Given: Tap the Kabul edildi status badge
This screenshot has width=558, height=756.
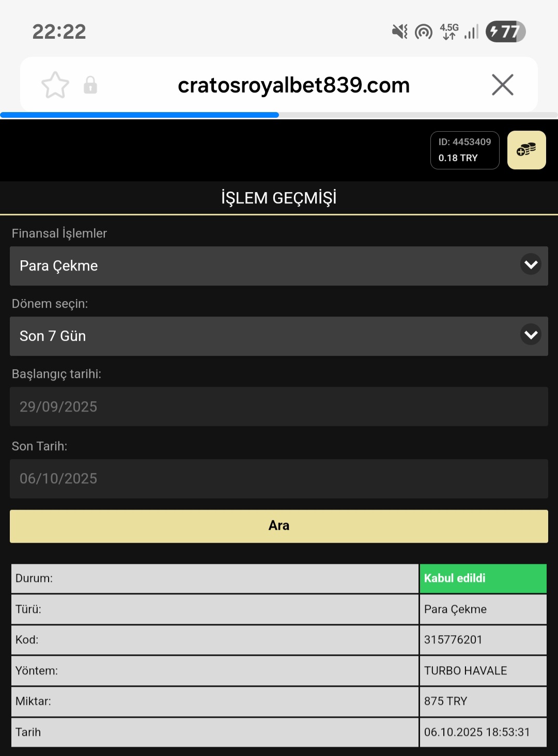Looking at the screenshot, I should click(x=483, y=578).
